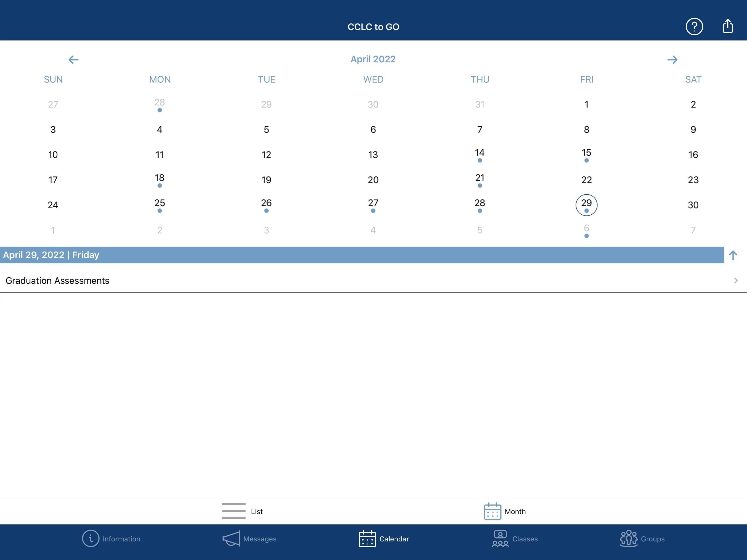Select April 19 on the calendar
Image resolution: width=747 pixels, height=560 pixels.
click(266, 180)
